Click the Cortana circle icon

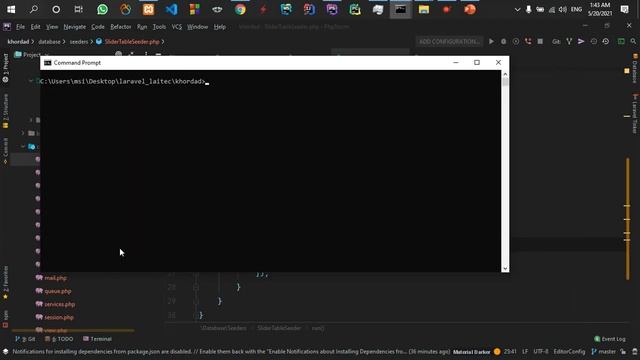click(x=56, y=9)
